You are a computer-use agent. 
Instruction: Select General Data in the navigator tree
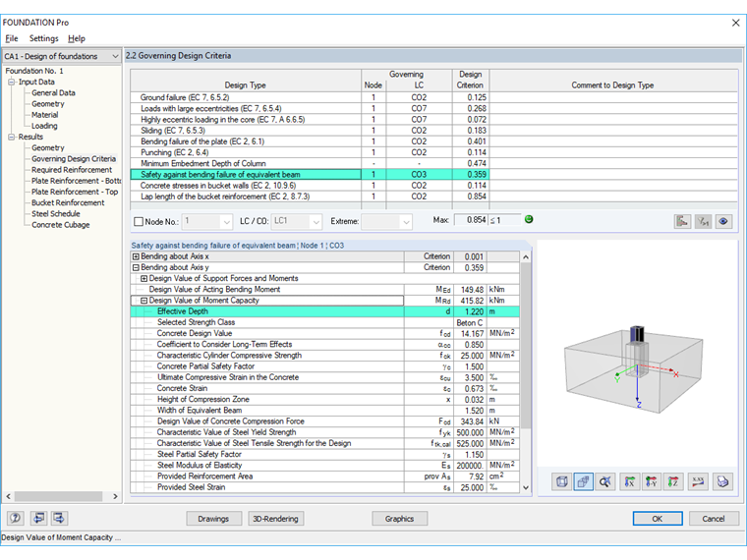click(x=53, y=93)
